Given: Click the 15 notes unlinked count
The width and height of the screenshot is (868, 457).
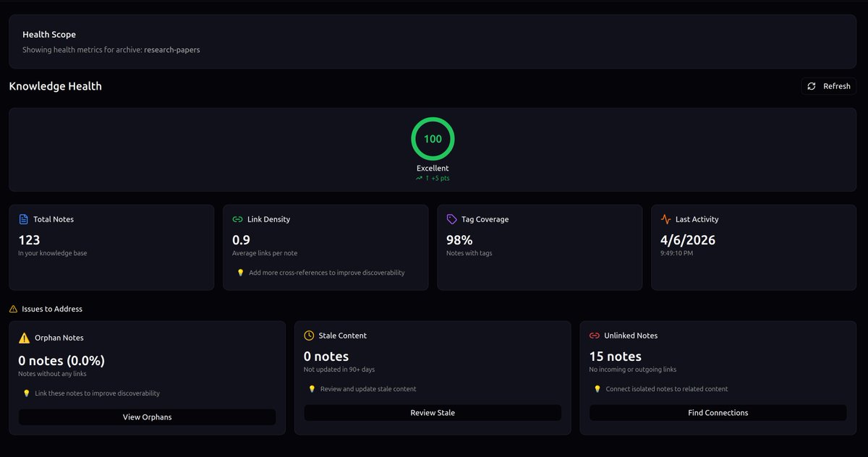Looking at the screenshot, I should [x=615, y=356].
